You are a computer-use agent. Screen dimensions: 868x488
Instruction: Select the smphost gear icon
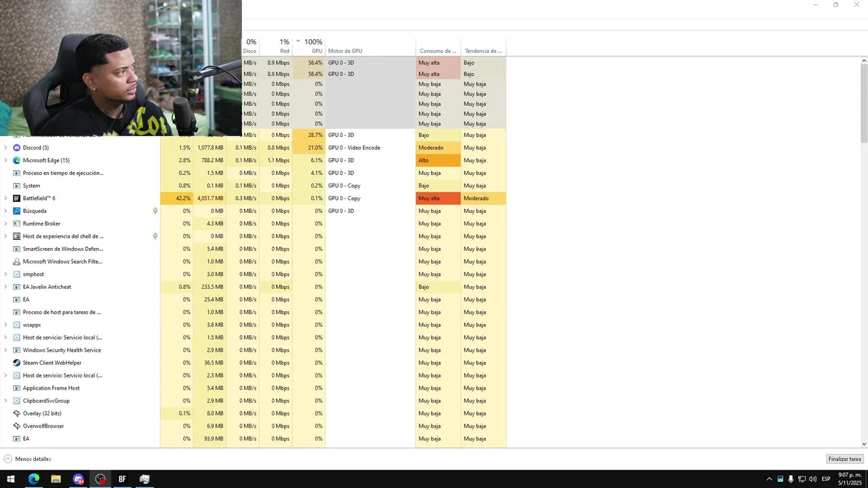coord(17,274)
